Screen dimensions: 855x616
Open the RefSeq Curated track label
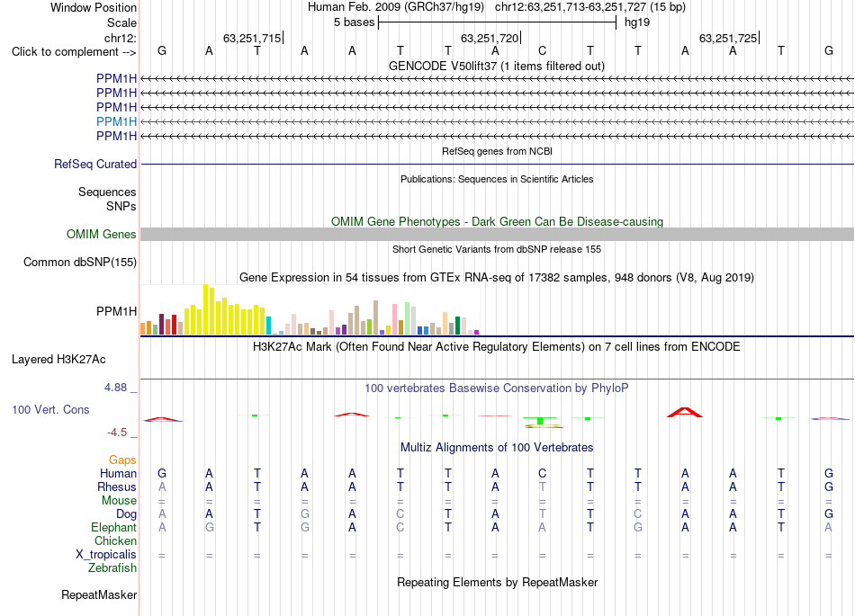click(x=94, y=164)
